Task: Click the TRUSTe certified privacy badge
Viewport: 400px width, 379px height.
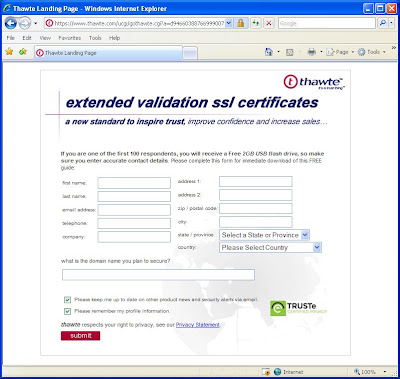Action: point(299,308)
